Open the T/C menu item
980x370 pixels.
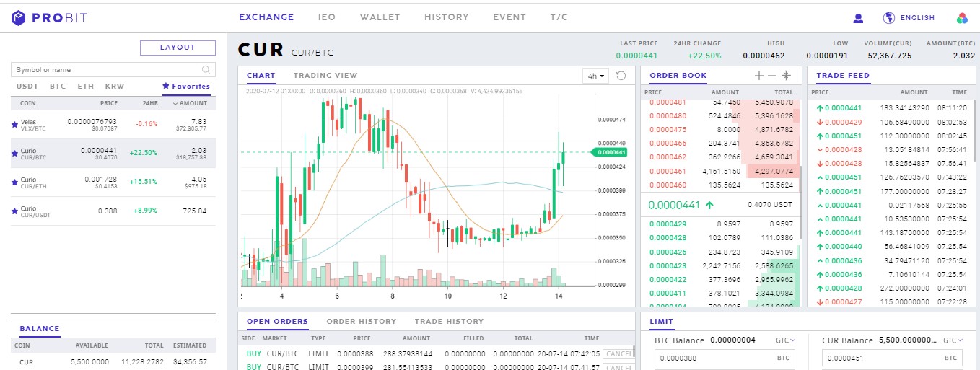coord(559,17)
